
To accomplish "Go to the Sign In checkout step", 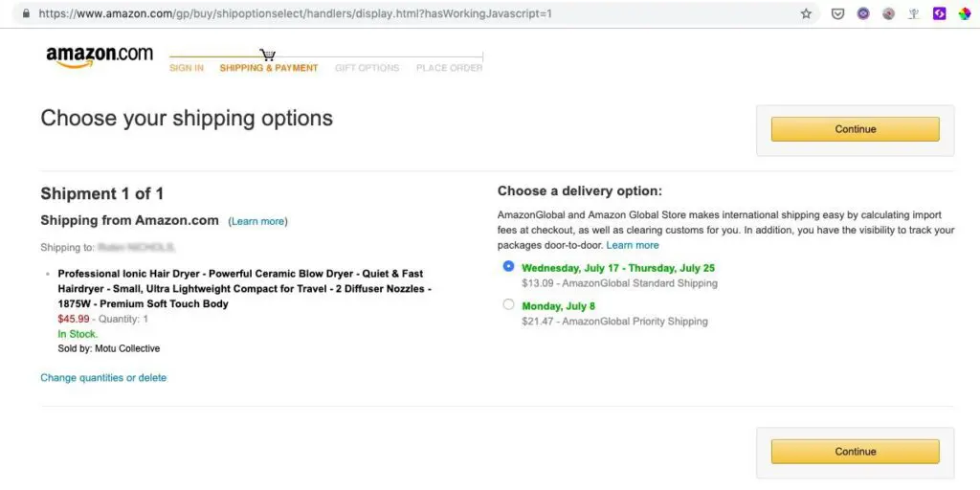I will (x=187, y=68).
